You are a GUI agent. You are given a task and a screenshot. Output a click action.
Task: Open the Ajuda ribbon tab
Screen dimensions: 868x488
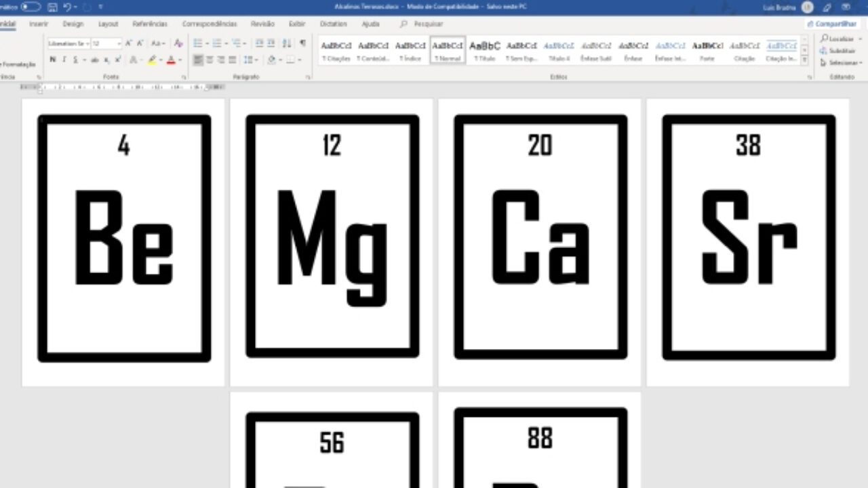pos(370,24)
